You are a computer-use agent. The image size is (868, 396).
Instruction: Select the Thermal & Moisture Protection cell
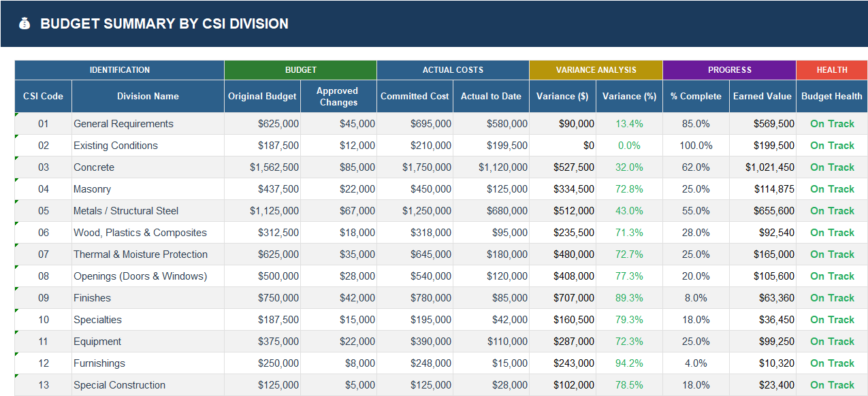(148, 254)
